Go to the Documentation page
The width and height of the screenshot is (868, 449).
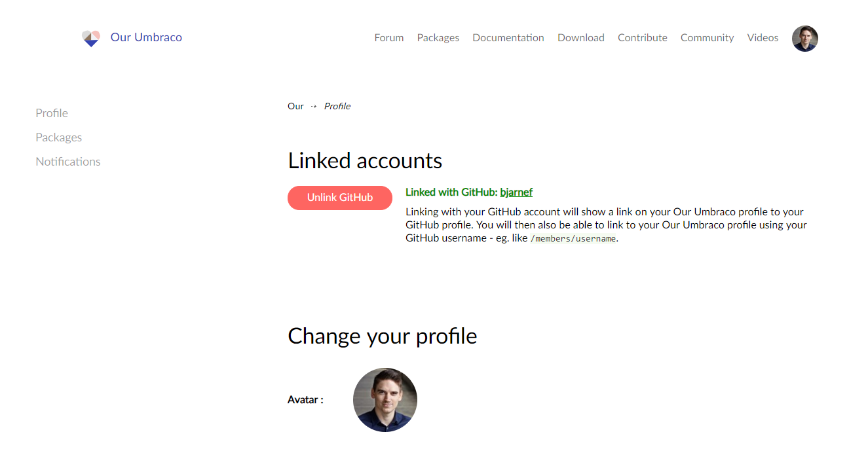[508, 37]
